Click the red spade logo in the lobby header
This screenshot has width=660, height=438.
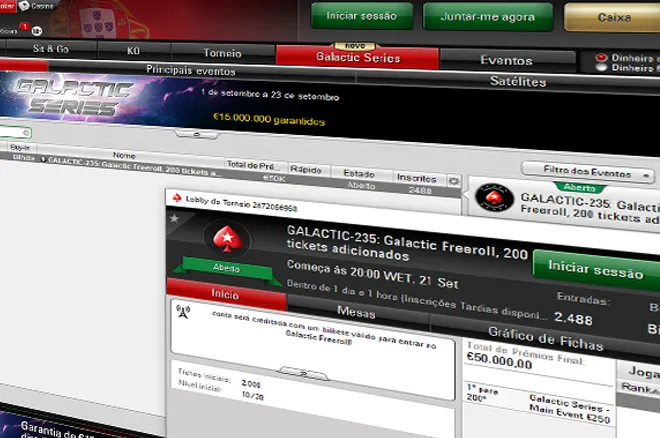click(227, 239)
